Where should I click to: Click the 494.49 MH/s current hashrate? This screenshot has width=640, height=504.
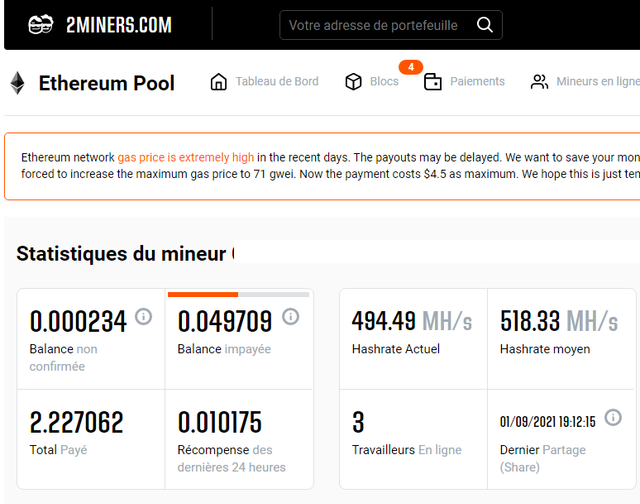[x=412, y=321]
